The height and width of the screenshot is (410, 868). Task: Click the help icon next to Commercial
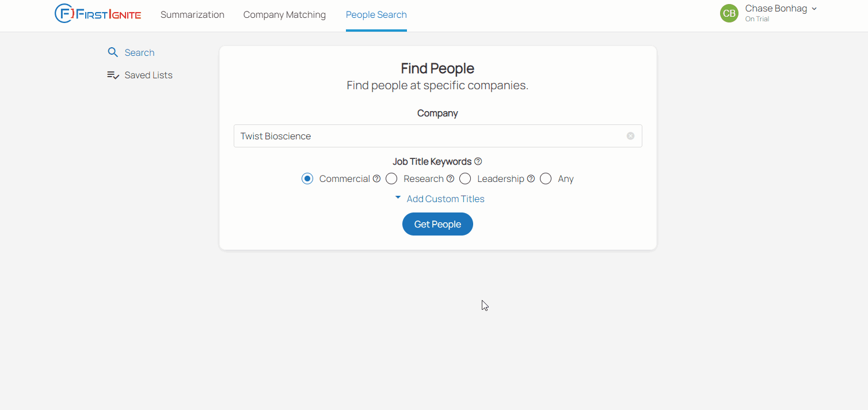click(x=376, y=179)
